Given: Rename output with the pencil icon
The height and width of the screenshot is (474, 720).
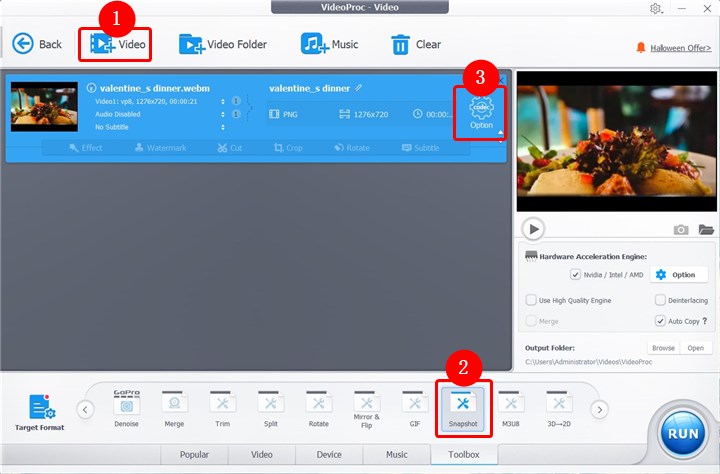Looking at the screenshot, I should pyautogui.click(x=358, y=87).
